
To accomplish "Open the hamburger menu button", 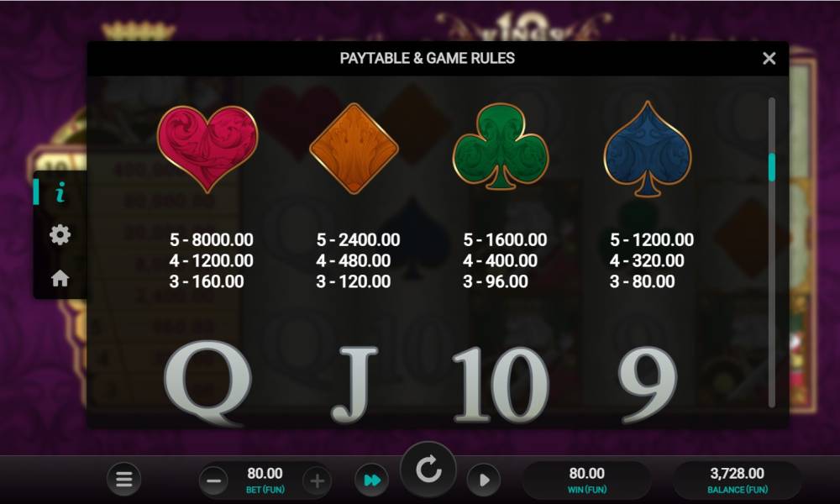I will point(123,479).
